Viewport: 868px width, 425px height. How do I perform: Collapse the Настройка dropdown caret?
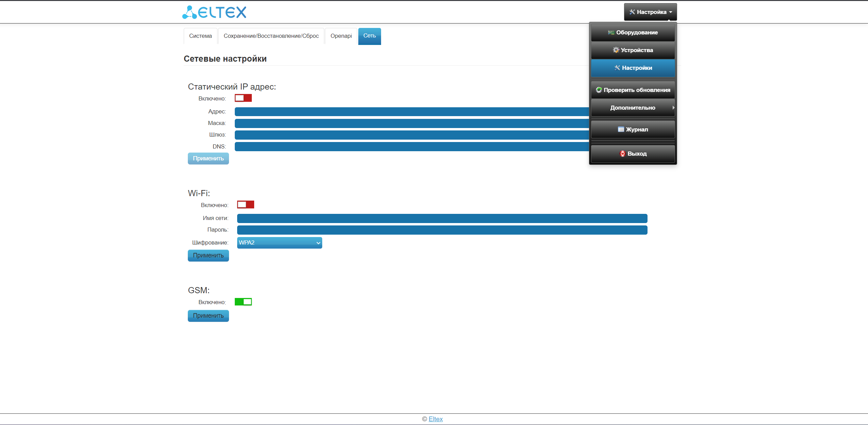(x=670, y=12)
